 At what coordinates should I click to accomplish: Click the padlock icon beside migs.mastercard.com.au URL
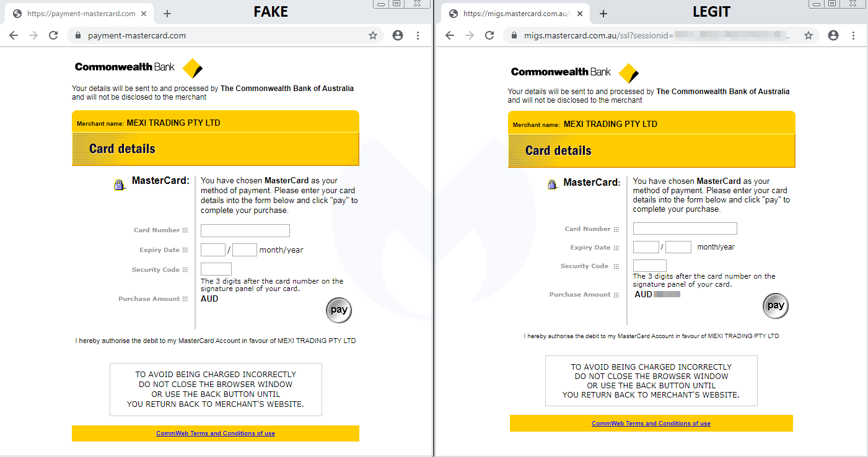[513, 35]
